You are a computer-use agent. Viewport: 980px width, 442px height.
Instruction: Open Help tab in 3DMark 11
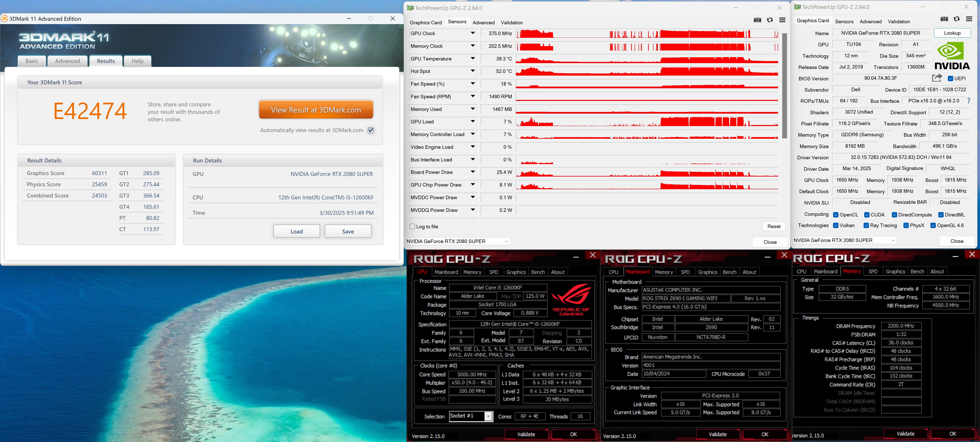pyautogui.click(x=137, y=61)
